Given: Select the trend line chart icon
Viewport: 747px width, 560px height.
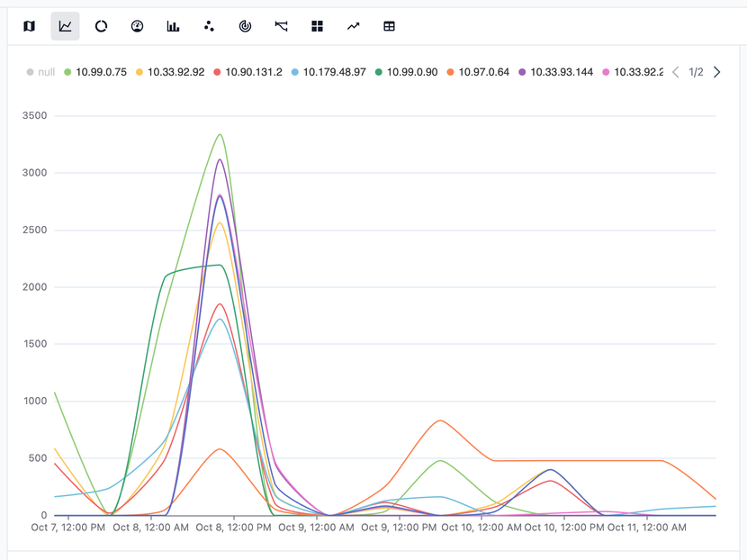Looking at the screenshot, I should pos(353,26).
